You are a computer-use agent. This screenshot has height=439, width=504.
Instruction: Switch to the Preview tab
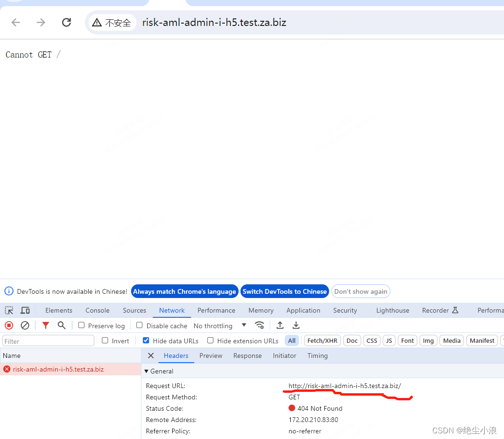(x=211, y=356)
